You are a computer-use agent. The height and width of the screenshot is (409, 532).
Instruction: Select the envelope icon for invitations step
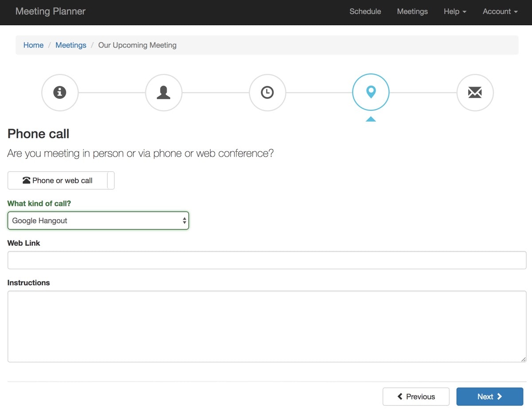click(x=475, y=92)
